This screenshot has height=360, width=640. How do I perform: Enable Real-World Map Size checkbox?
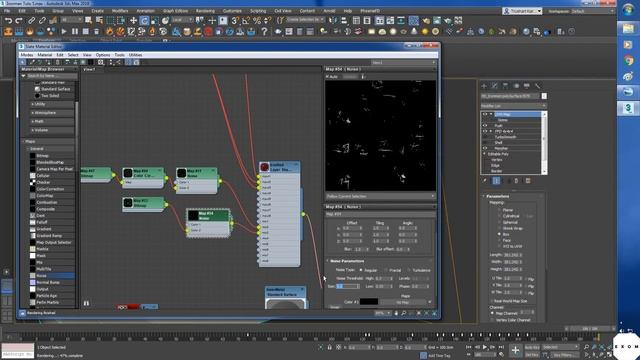click(x=491, y=301)
